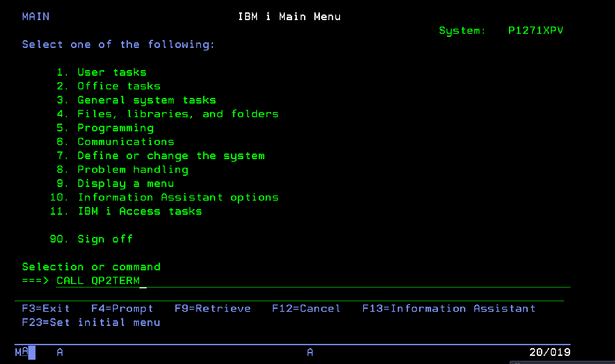
Task: Click the cursor position 20/019 indicator
Action: tap(550, 352)
